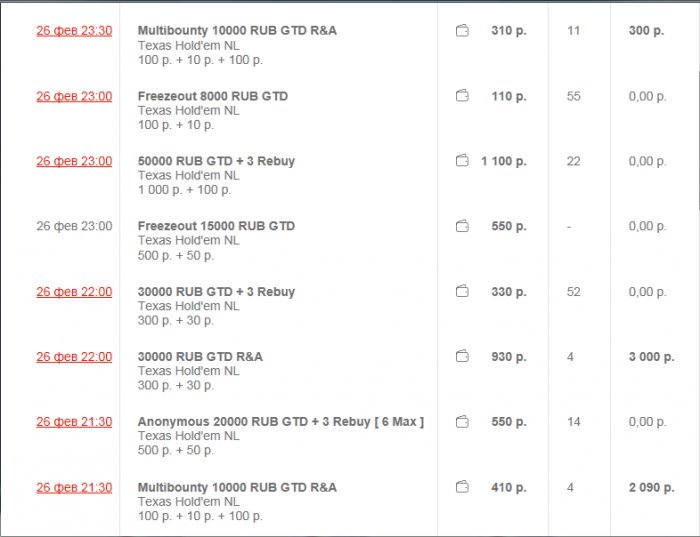The height and width of the screenshot is (537, 700).
Task: Select the Freezeout 8000 RUB GTD title
Action: click(x=212, y=96)
